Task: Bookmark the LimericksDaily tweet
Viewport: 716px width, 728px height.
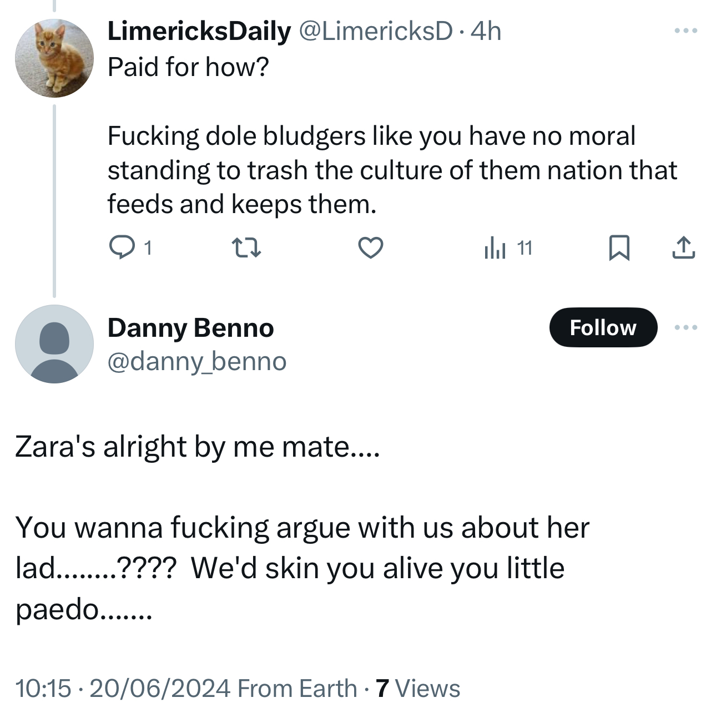Action: [x=619, y=247]
